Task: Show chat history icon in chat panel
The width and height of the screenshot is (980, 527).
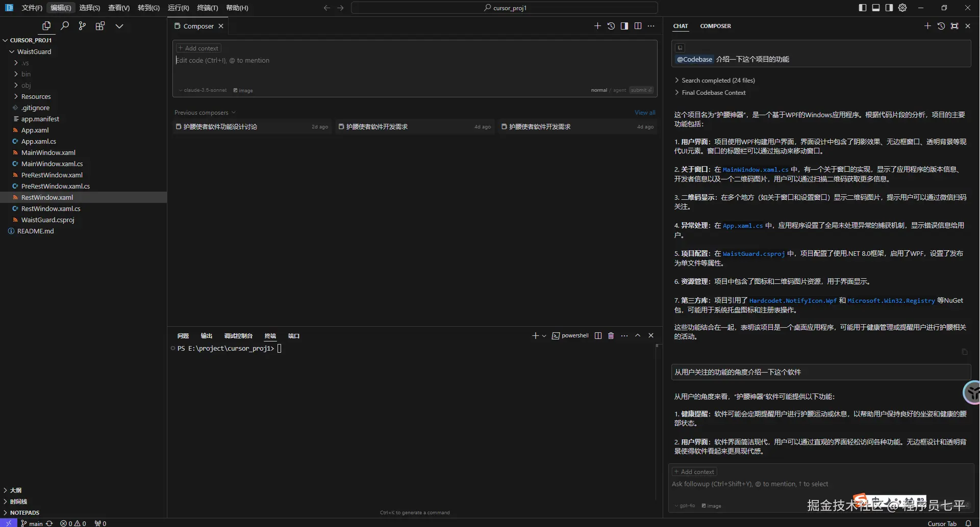Action: tap(941, 26)
